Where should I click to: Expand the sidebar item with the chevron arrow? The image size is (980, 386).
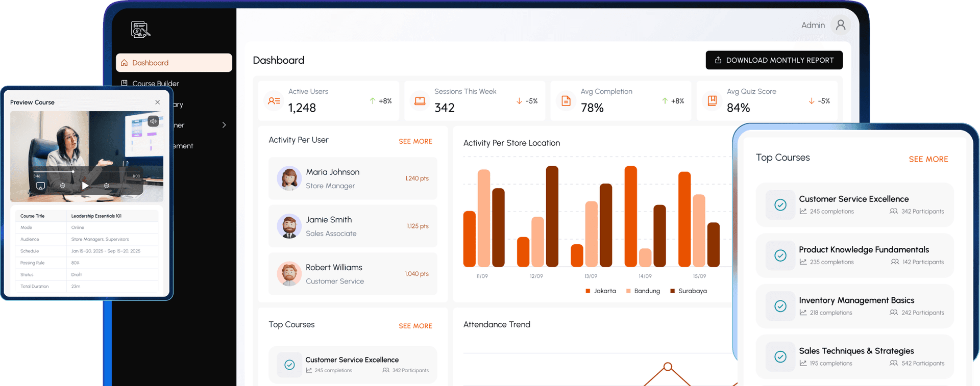[224, 125]
